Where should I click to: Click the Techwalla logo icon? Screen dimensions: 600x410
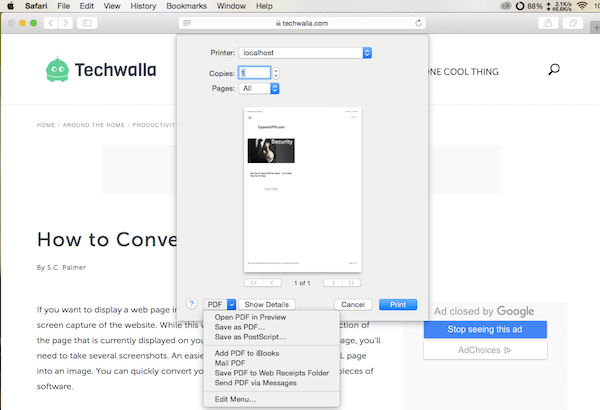59,69
